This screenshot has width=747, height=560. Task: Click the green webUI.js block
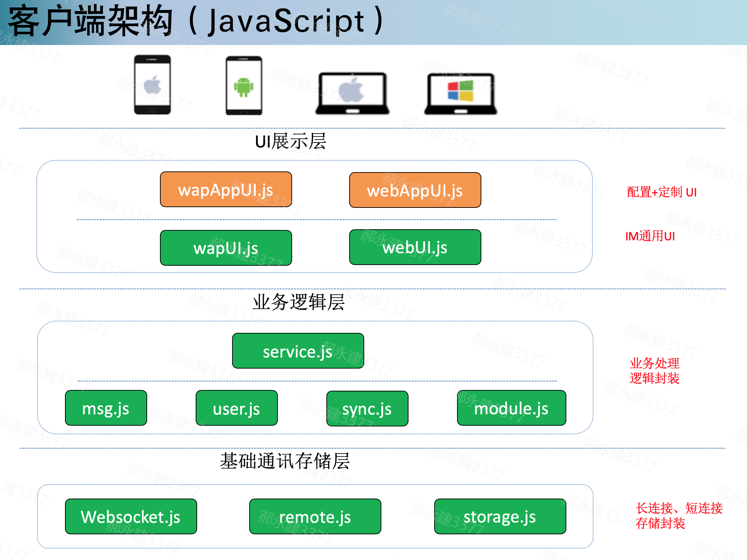coord(415,247)
